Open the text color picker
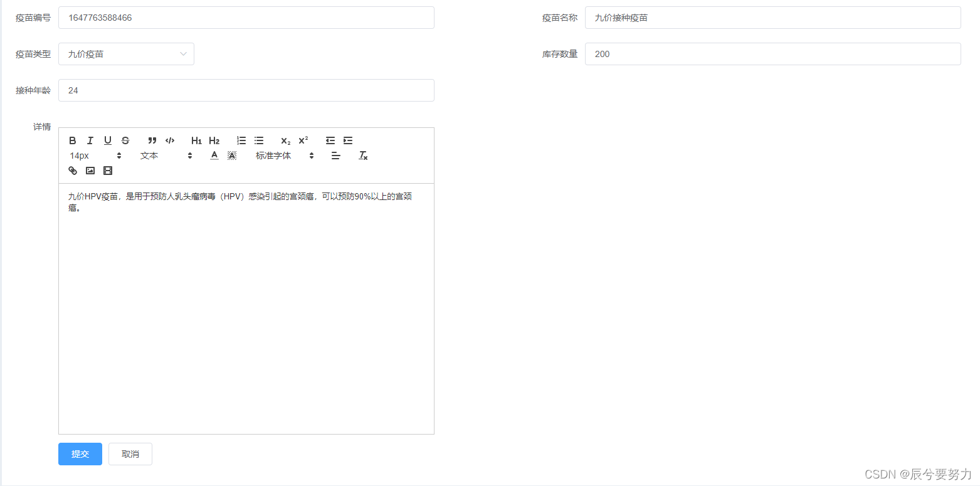The width and height of the screenshot is (980, 486). coord(214,156)
